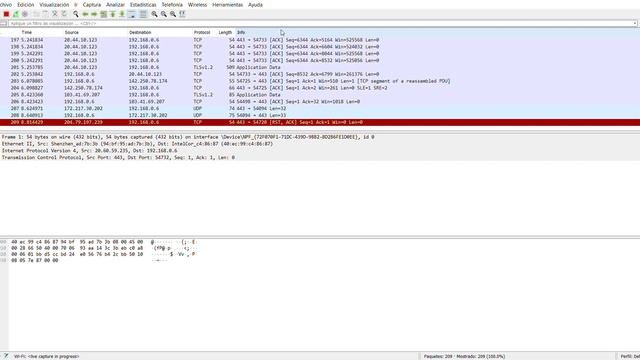The height and width of the screenshot is (360, 640).
Task: Save the capture file
Action: tap(45, 14)
